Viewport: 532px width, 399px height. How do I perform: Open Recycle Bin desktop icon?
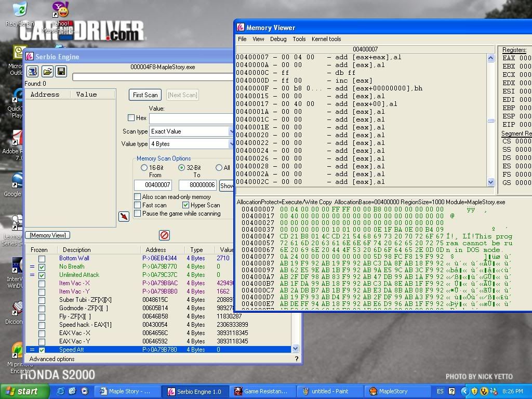[x=20, y=14]
